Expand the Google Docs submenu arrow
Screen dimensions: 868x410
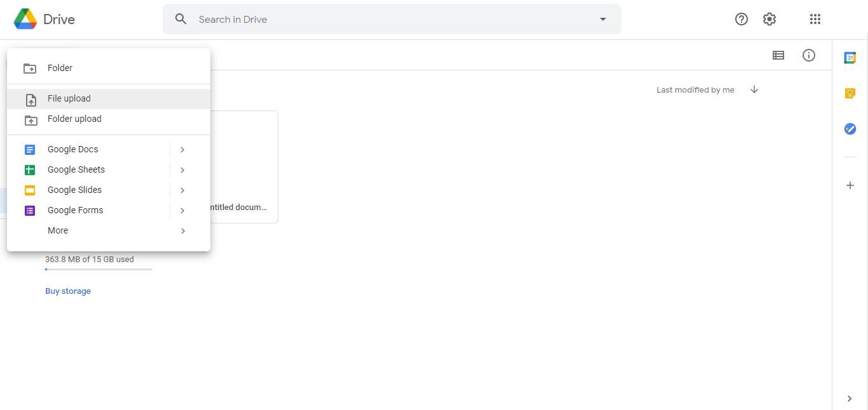coord(182,150)
